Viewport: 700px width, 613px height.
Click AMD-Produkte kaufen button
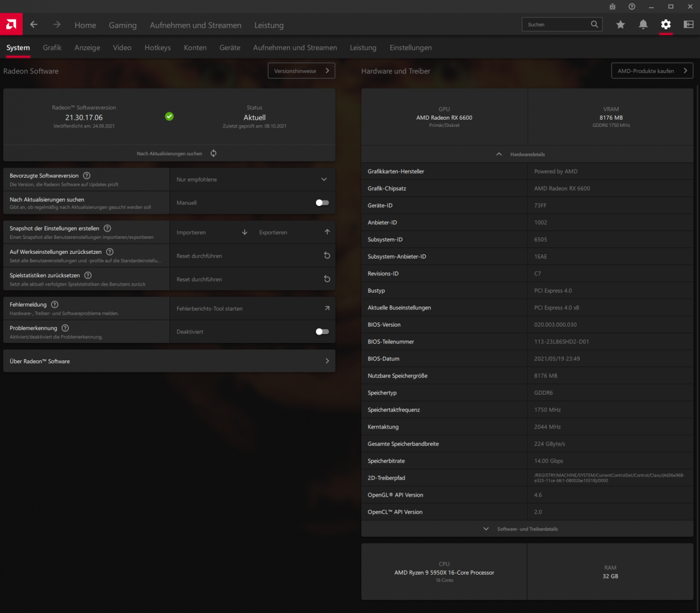[x=652, y=71]
